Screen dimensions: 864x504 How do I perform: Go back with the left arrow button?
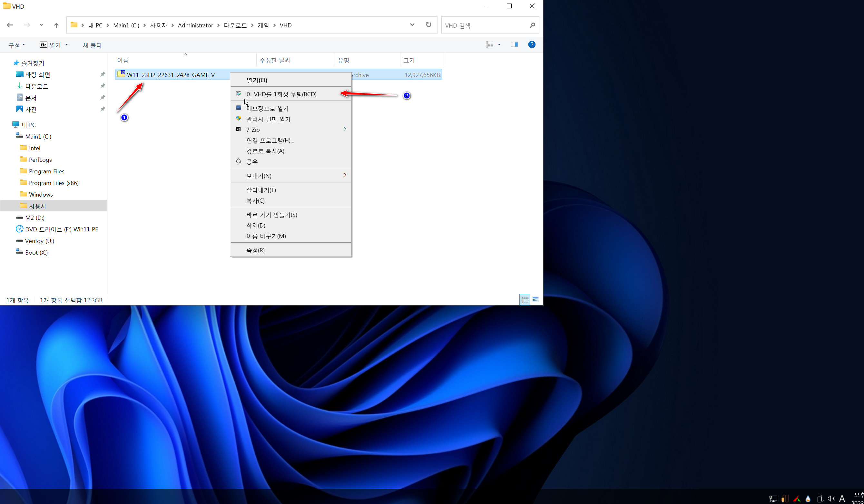(x=10, y=25)
